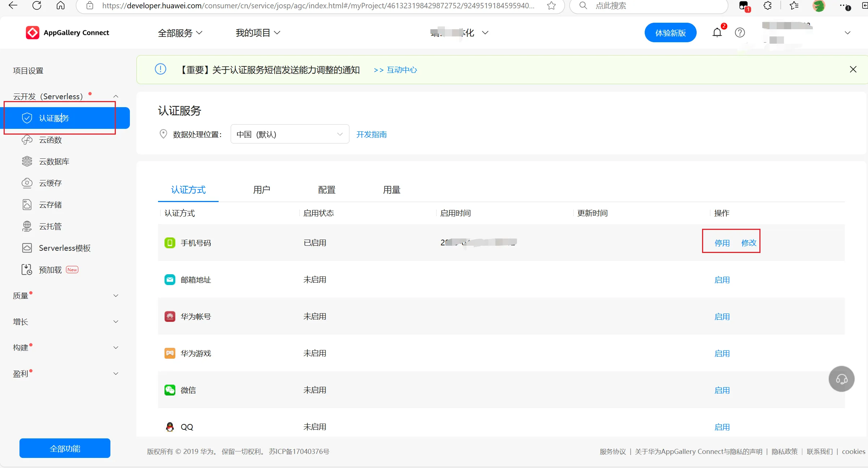This screenshot has width=868, height=468.
Task: Select 云数据库 in the sidebar
Action: pos(54,162)
